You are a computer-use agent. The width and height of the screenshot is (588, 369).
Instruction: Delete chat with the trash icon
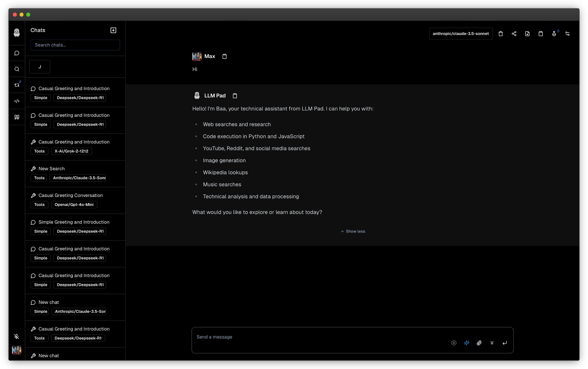[x=501, y=34]
